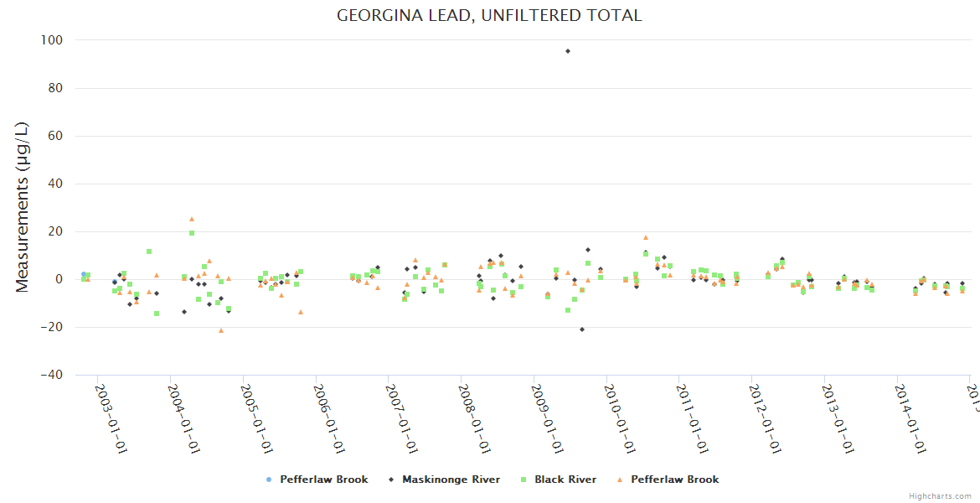Click the Measurements (µg/L) y-axis title
The image size is (980, 503).
(23, 207)
